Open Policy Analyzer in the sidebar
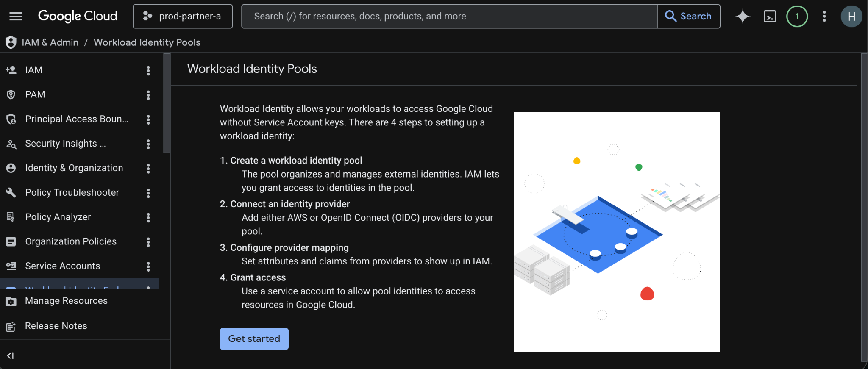Viewport: 868px width, 369px height. [80, 217]
